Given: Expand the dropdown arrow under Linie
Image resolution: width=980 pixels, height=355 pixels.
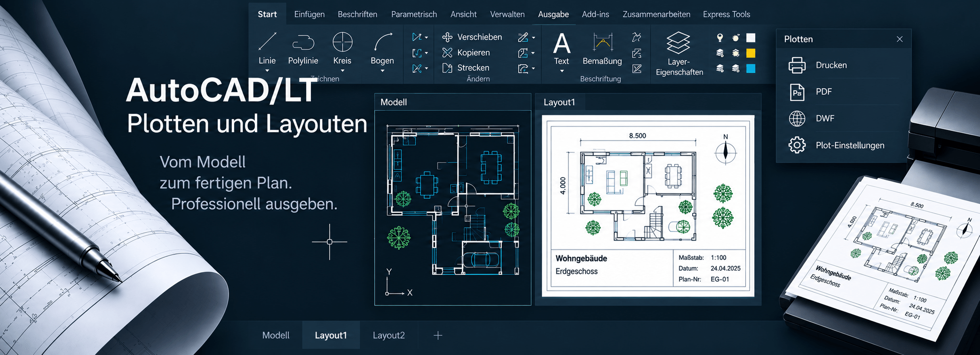Looking at the screenshot, I should (x=267, y=71).
